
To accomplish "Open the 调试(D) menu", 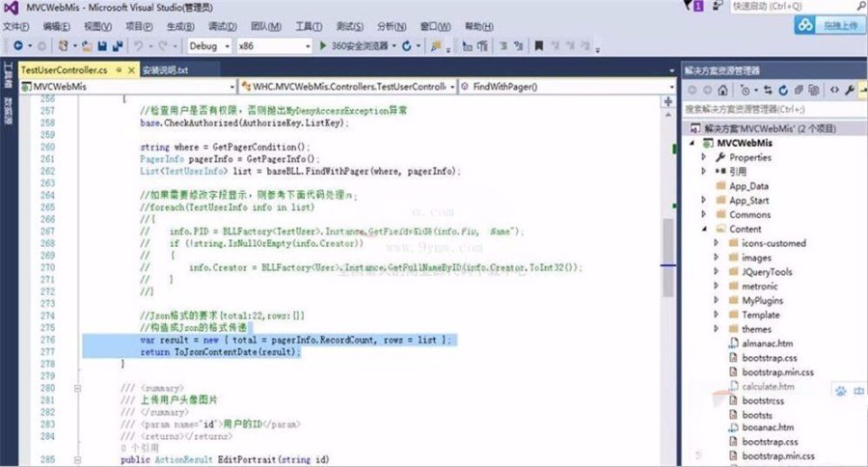I will [223, 26].
